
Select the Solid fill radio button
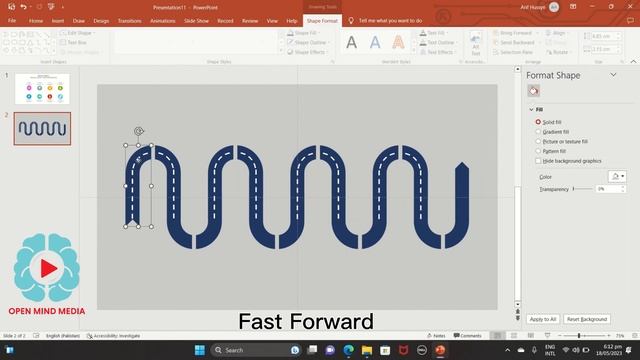click(x=538, y=122)
